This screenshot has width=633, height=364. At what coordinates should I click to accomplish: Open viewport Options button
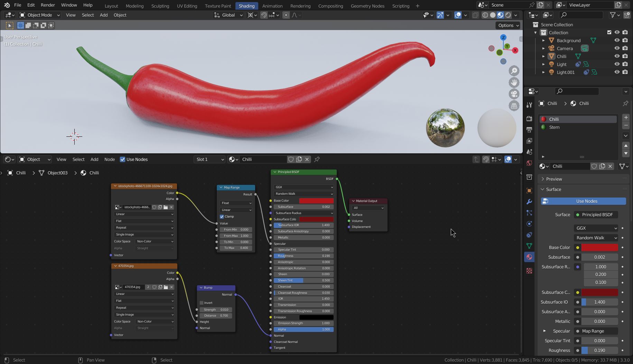point(508,25)
